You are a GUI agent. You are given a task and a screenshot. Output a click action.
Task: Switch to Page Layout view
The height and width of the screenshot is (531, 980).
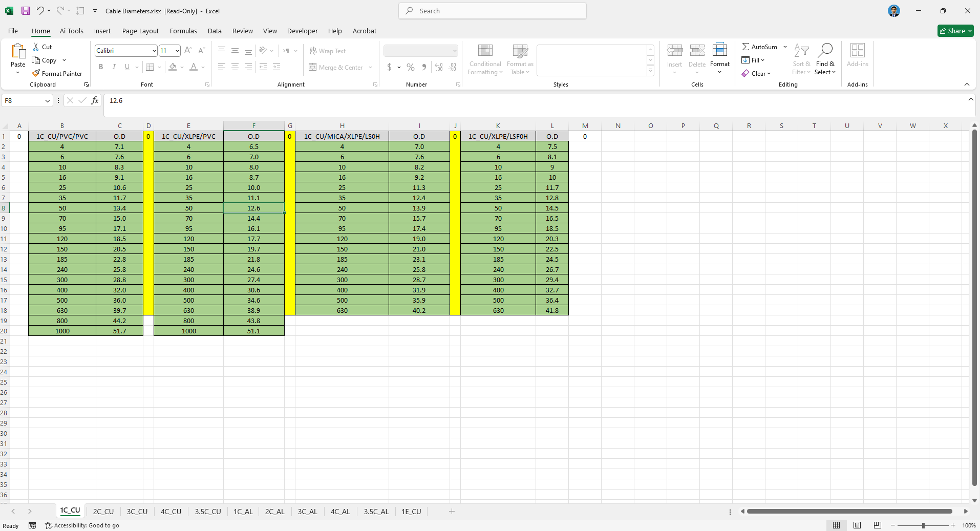pyautogui.click(x=857, y=525)
